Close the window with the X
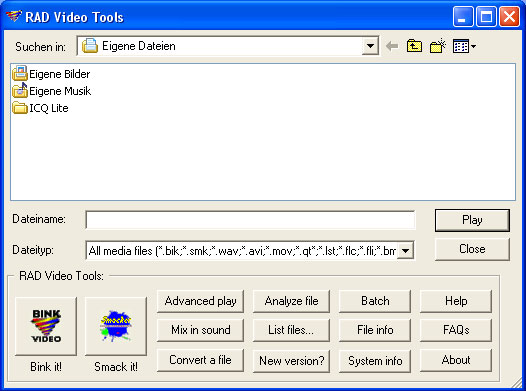The width and height of the screenshot is (526, 391). click(510, 16)
